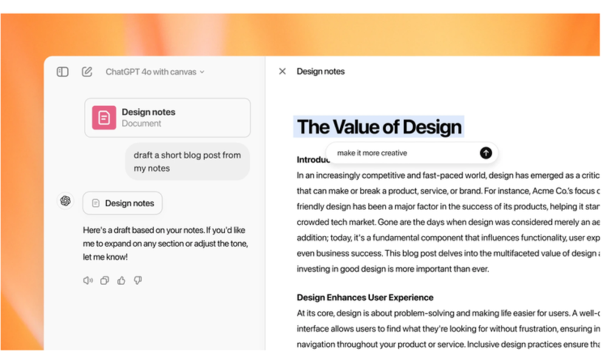Click the chevron arrow beside the model name
The image size is (607, 364).
pyautogui.click(x=202, y=72)
